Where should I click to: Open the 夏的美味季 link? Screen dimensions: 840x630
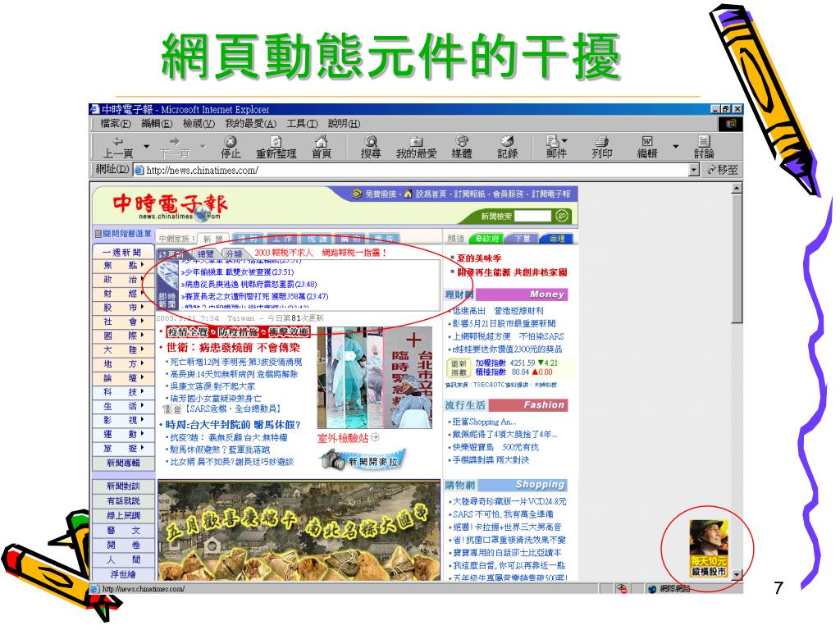(x=478, y=258)
